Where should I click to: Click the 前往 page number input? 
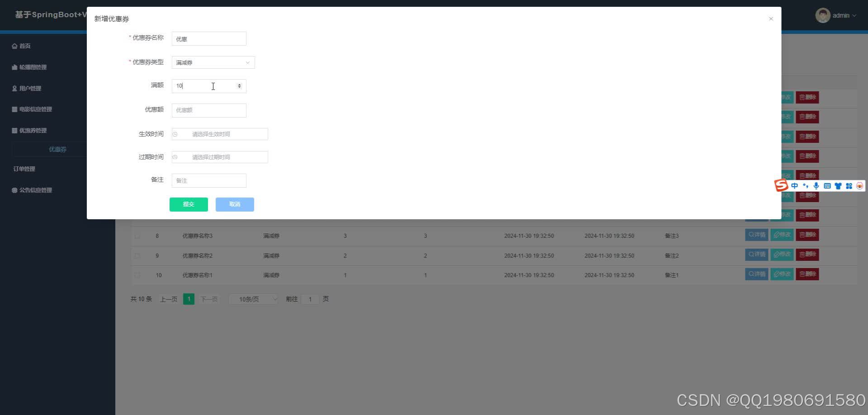pos(310,299)
